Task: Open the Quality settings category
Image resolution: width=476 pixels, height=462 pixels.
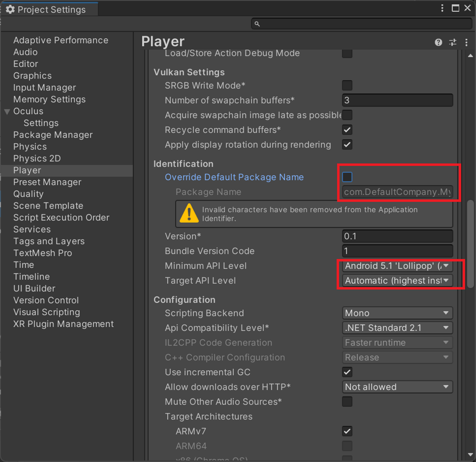Action: (28, 194)
